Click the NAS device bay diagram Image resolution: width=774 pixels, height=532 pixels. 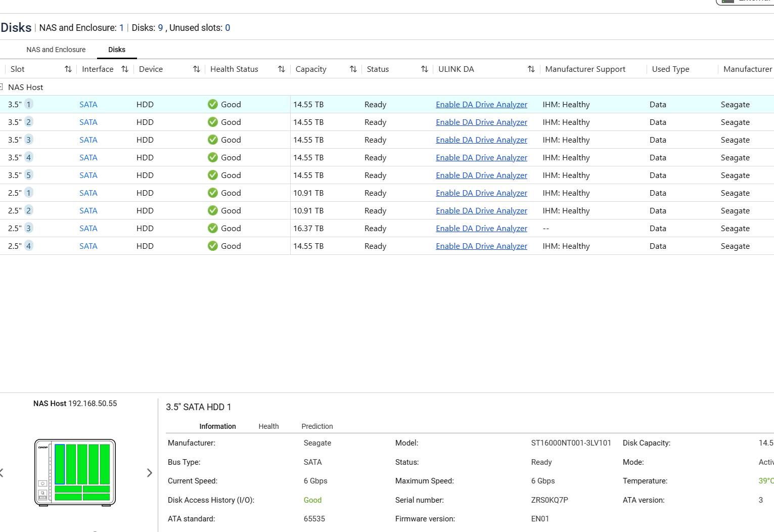75,472
